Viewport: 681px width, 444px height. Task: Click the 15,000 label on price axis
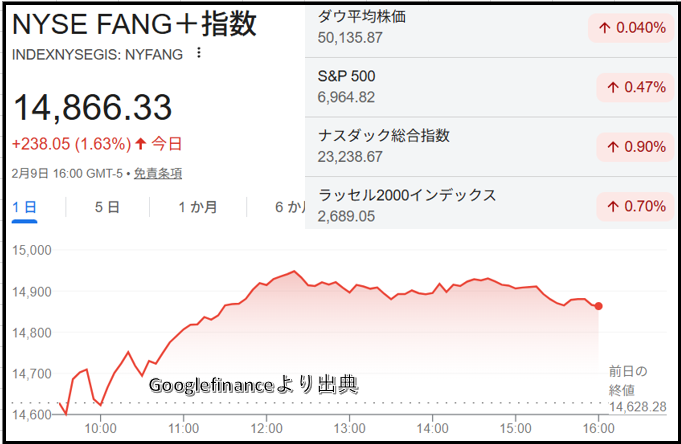[x=33, y=249]
